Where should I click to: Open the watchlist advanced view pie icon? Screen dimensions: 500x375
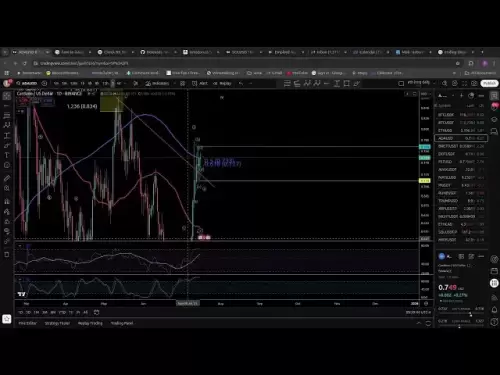click(471, 96)
